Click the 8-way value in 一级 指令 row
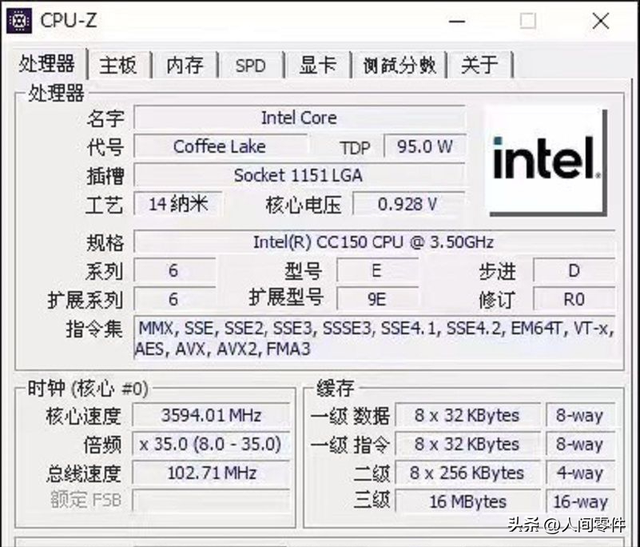 pos(580,444)
